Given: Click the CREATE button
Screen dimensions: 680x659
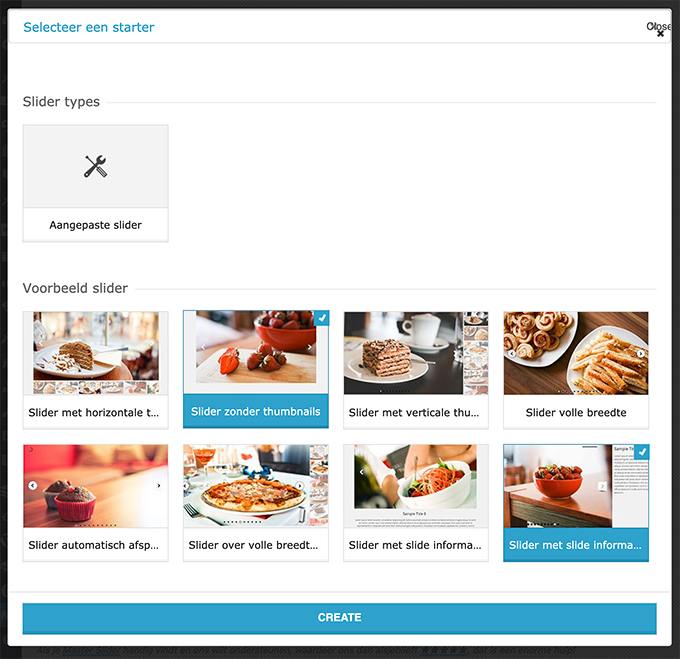Looking at the screenshot, I should pyautogui.click(x=339, y=618).
